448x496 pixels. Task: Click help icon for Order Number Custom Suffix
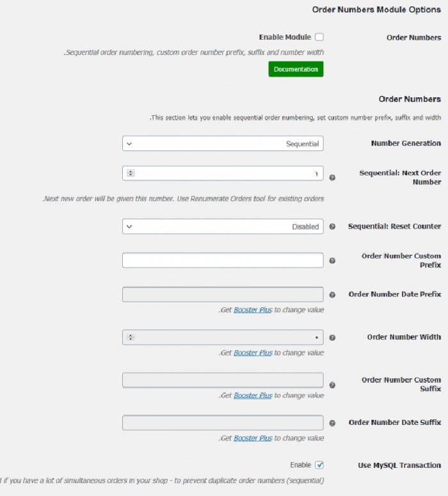click(332, 385)
